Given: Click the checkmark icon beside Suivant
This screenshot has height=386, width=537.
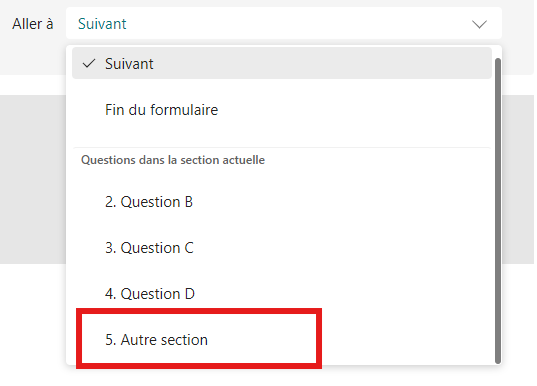Looking at the screenshot, I should point(89,63).
